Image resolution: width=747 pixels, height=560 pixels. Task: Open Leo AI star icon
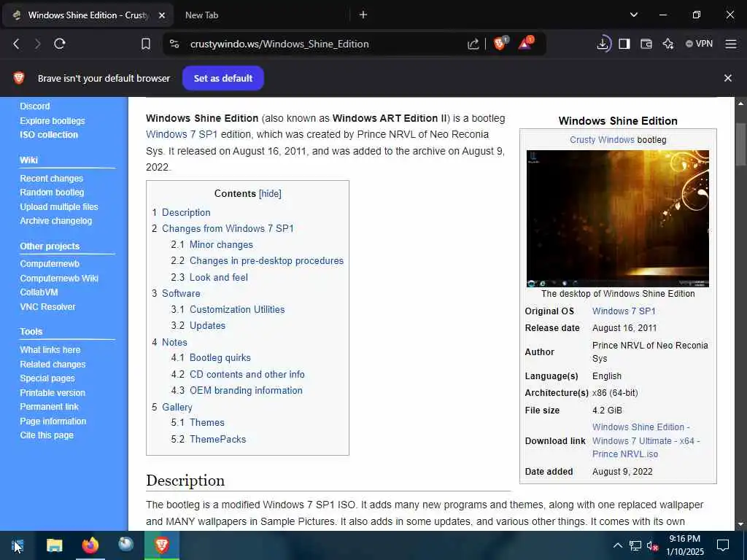(668, 44)
